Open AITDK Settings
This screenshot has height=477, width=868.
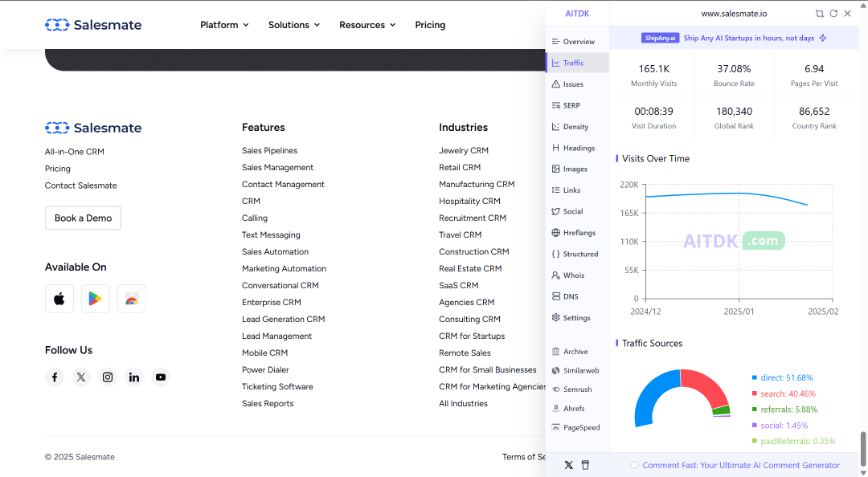[577, 318]
